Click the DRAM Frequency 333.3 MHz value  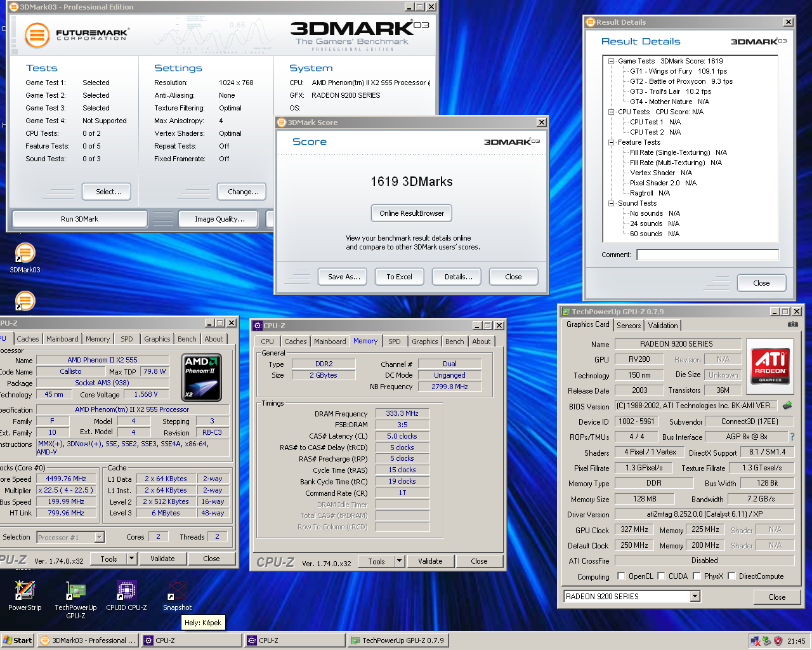(x=402, y=413)
